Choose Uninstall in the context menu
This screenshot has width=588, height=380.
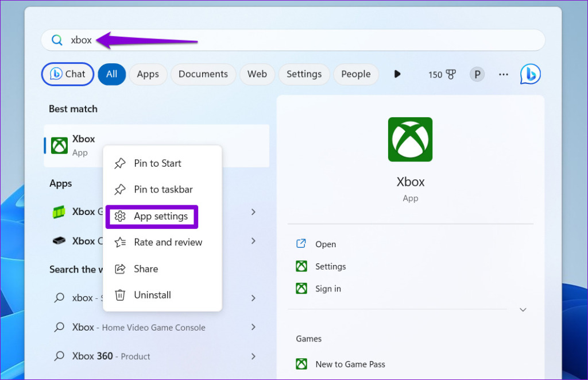click(x=152, y=295)
